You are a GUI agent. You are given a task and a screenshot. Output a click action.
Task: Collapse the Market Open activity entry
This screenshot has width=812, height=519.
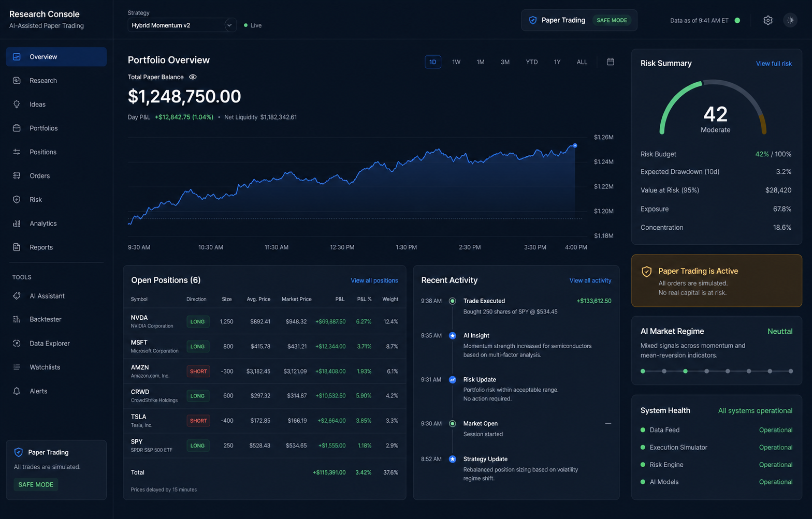pyautogui.click(x=608, y=424)
